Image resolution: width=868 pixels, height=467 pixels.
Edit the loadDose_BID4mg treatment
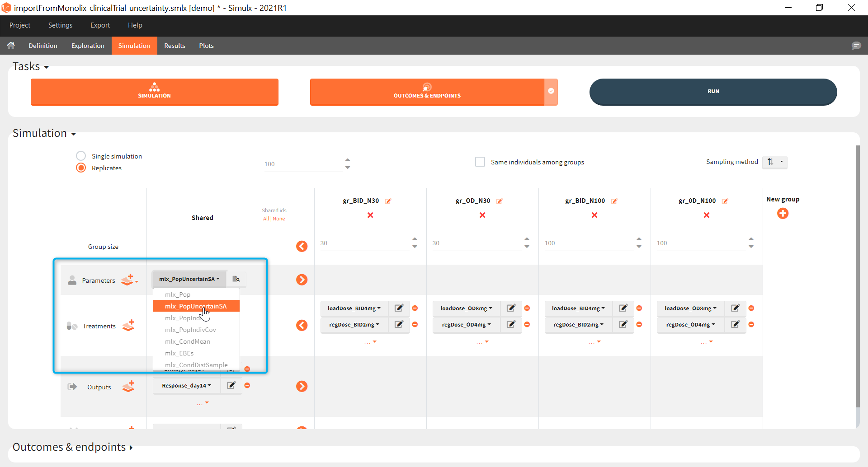(x=399, y=308)
